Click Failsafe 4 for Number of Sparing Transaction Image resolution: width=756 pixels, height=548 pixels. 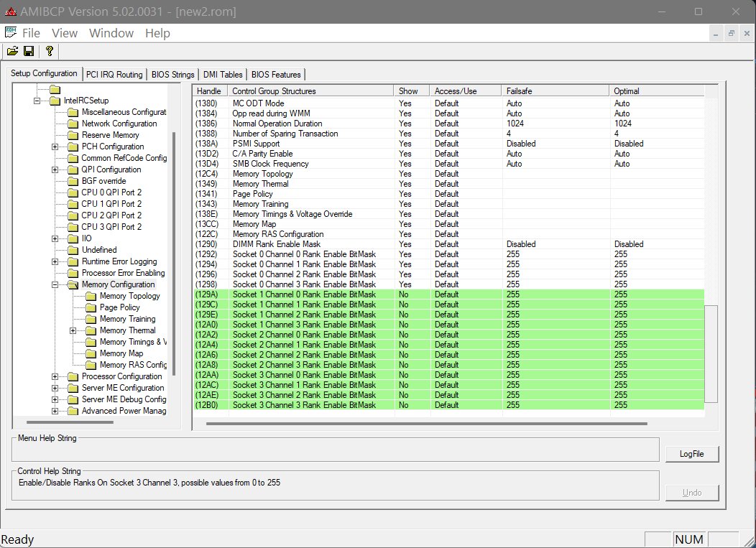click(509, 134)
